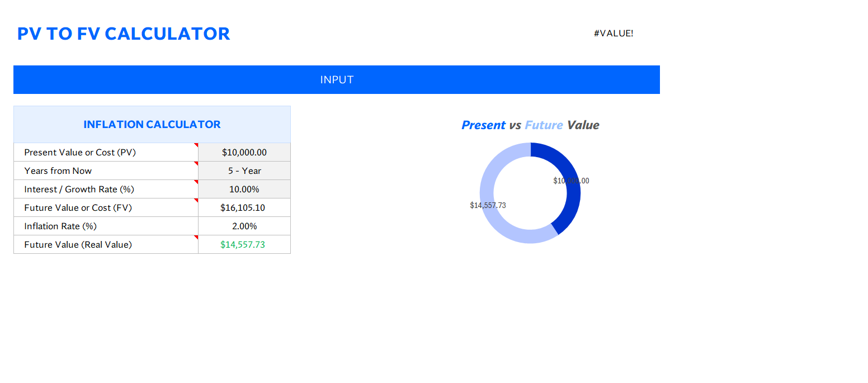The height and width of the screenshot is (383, 868).
Task: Click the green $14,557.73 real value cell
Action: [244, 244]
